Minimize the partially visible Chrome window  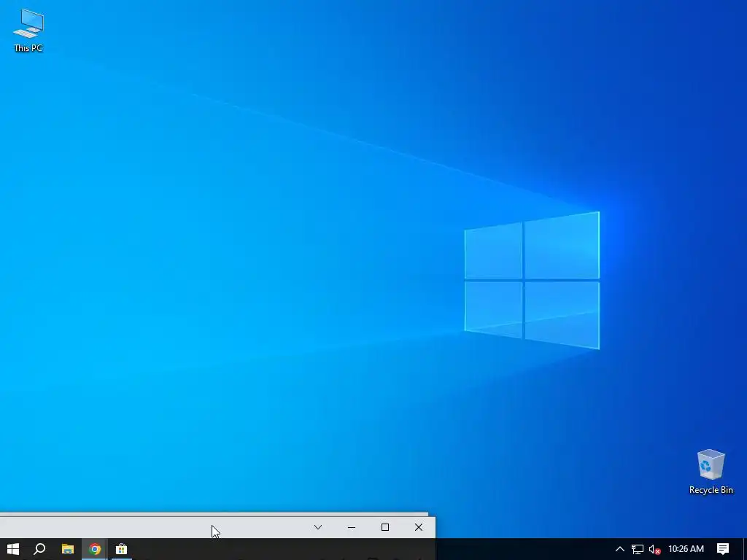click(352, 527)
